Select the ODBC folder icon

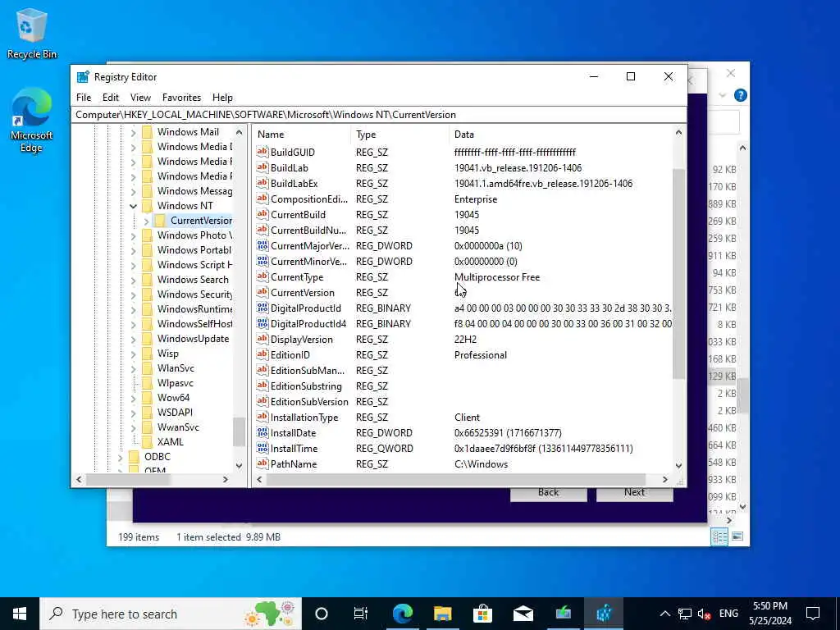[x=135, y=457]
